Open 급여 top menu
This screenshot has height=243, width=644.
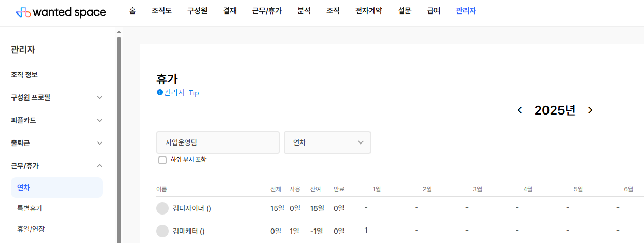[433, 10]
